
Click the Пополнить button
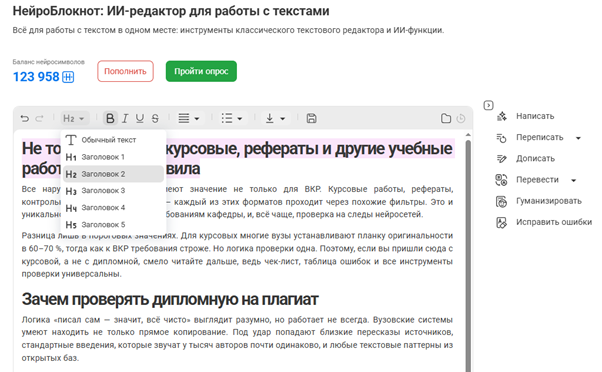(x=125, y=71)
